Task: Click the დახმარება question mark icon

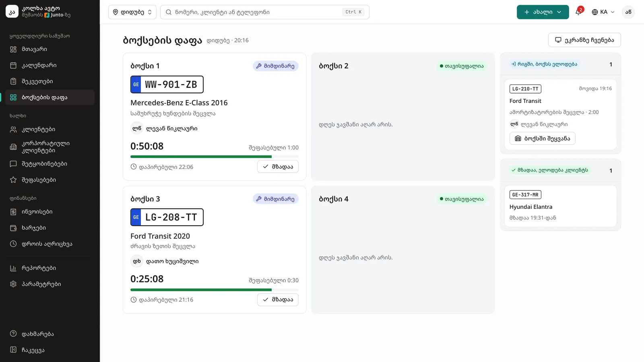Action: 13,333
